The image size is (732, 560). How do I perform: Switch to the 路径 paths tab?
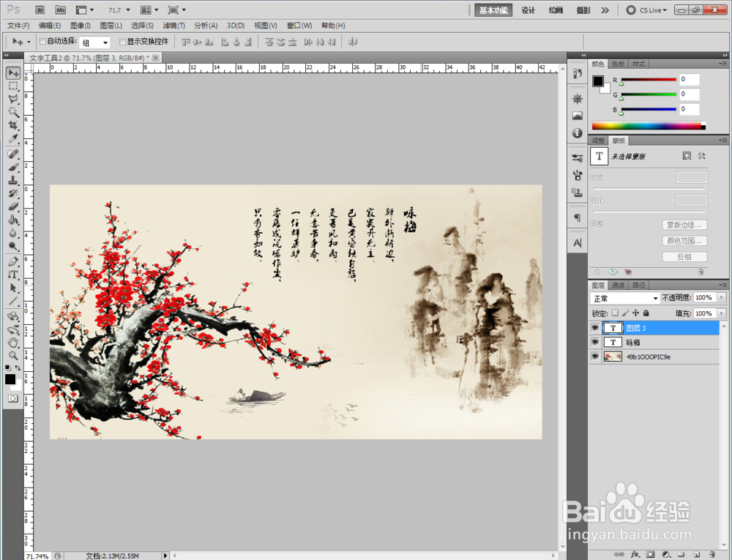[x=638, y=285]
